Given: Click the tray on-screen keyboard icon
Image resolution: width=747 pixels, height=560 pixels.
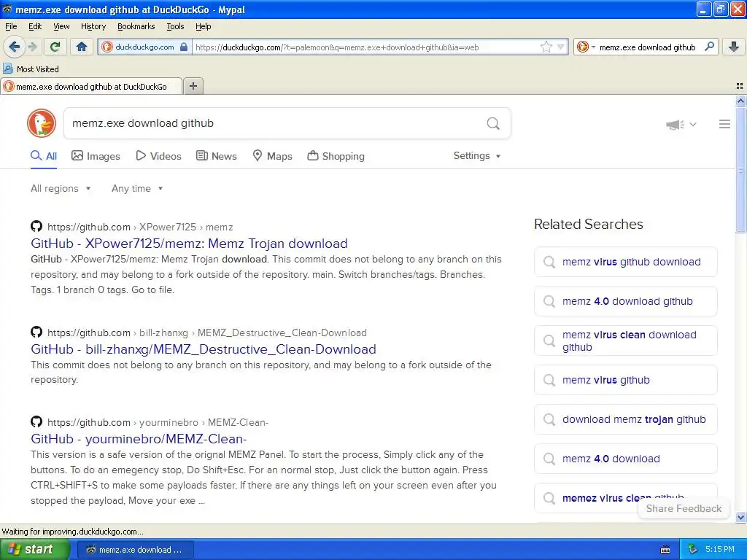Looking at the screenshot, I should [665, 550].
